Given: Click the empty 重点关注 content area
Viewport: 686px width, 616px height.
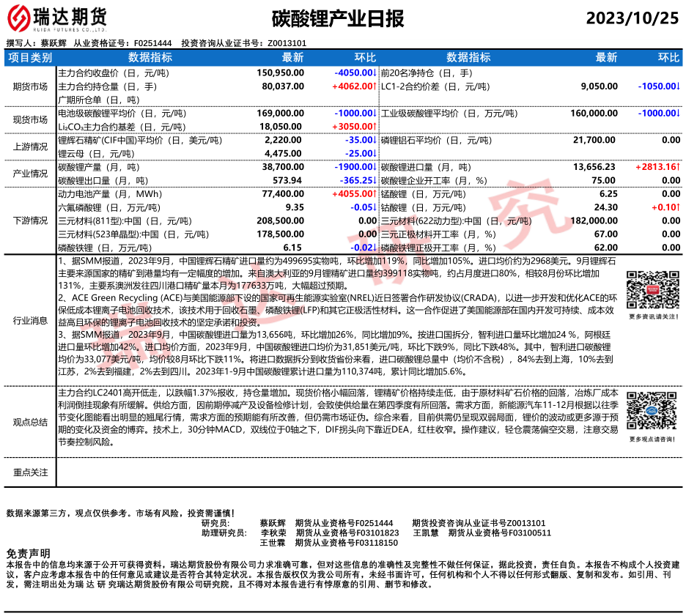Looking at the screenshot, I should coord(366,472).
